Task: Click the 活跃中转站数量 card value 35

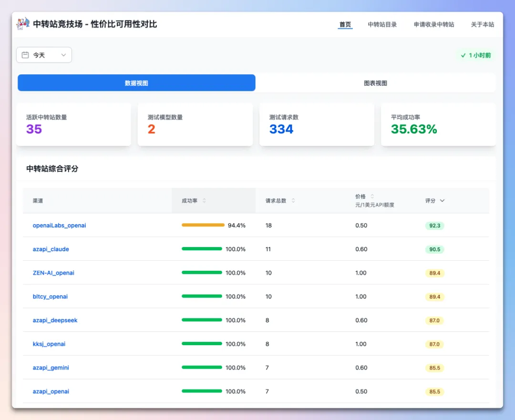Action: pyautogui.click(x=34, y=129)
